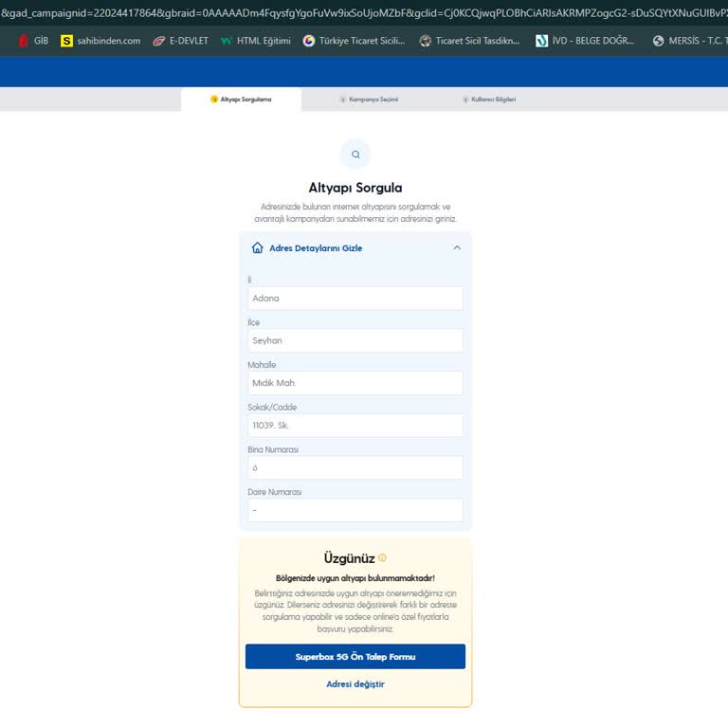The height and width of the screenshot is (728, 728).
Task: Click the magnifier search icon above Altyapı Sorgula
Action: pyautogui.click(x=355, y=155)
